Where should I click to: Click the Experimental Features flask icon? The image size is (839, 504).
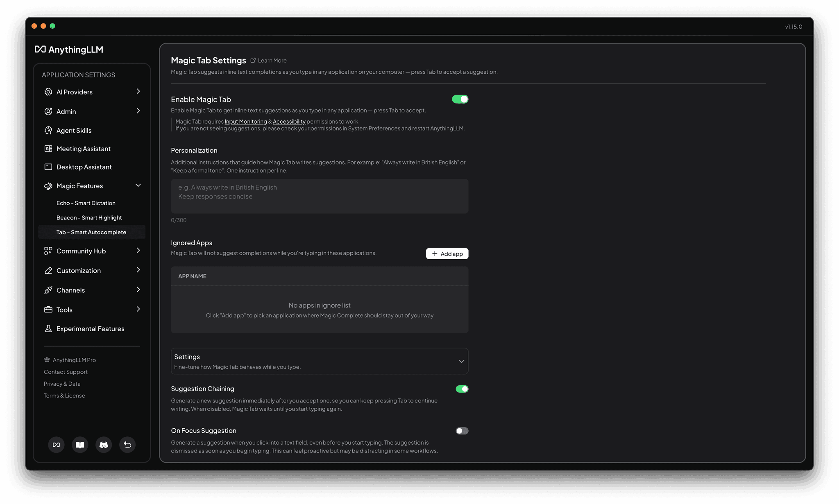pos(48,328)
